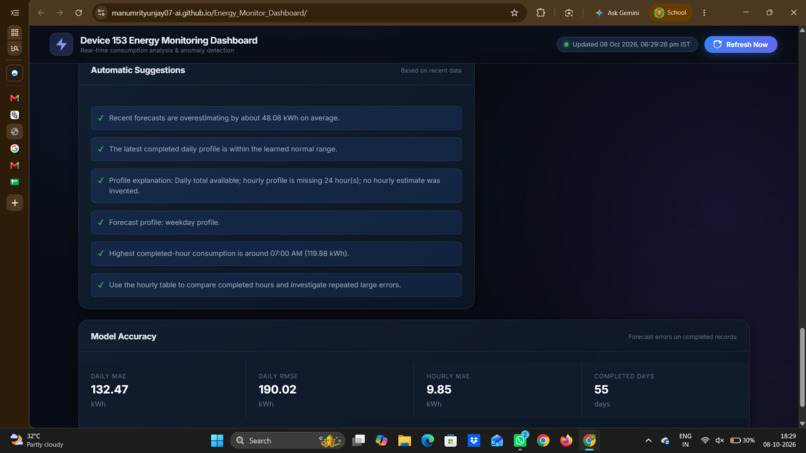Open the tab search icon in sidebar
Image resolution: width=806 pixels, height=453 pixels.
[14, 48]
